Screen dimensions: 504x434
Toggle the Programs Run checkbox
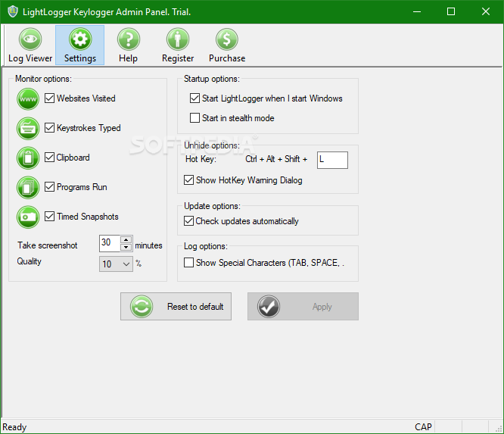tap(49, 186)
